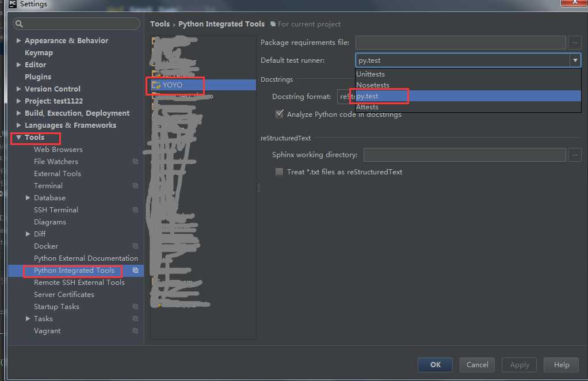
Task: Click the OK button
Action: tap(435, 364)
